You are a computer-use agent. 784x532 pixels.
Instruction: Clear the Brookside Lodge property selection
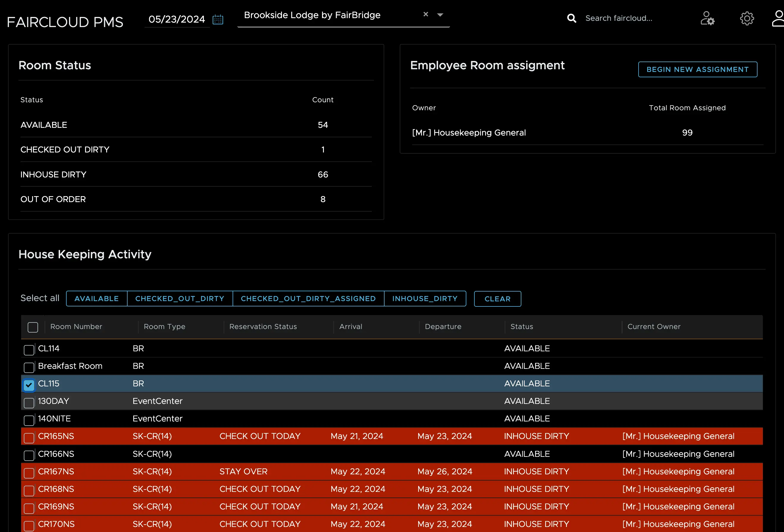pos(425,14)
